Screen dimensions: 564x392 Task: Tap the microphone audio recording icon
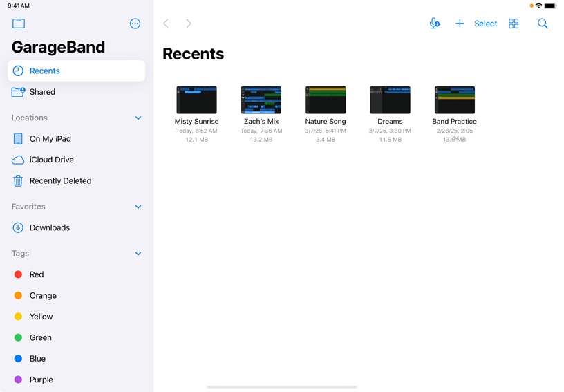click(x=434, y=24)
